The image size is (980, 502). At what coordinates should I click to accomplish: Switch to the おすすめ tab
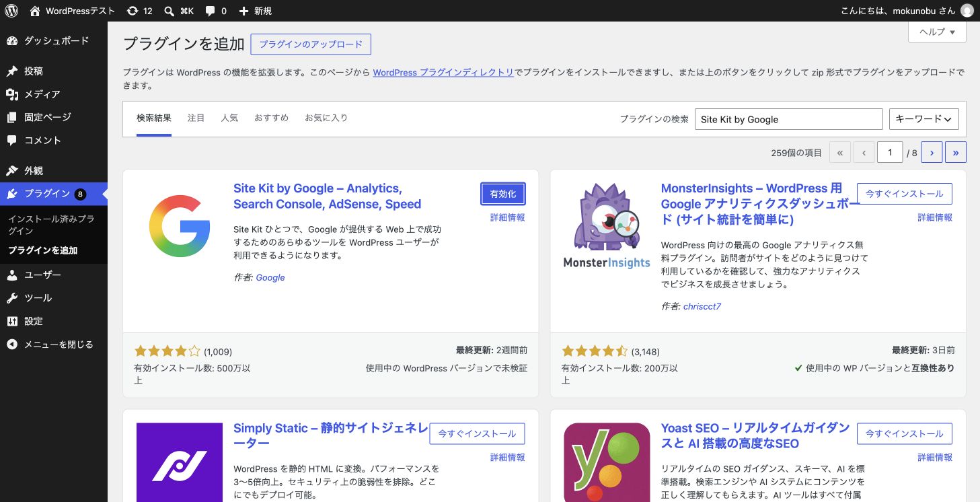(x=271, y=118)
